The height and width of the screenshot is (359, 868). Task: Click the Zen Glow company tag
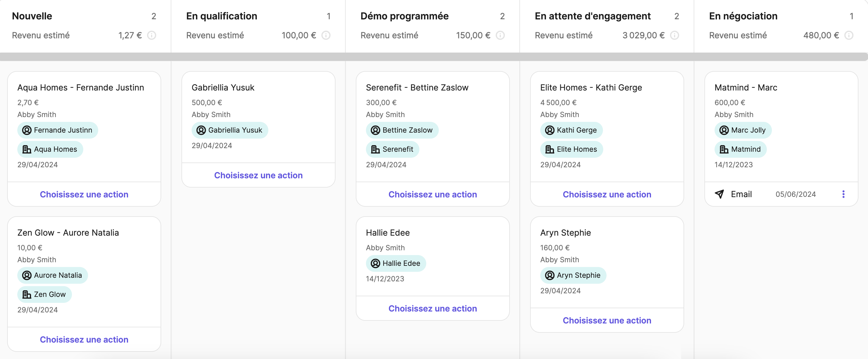tap(44, 294)
